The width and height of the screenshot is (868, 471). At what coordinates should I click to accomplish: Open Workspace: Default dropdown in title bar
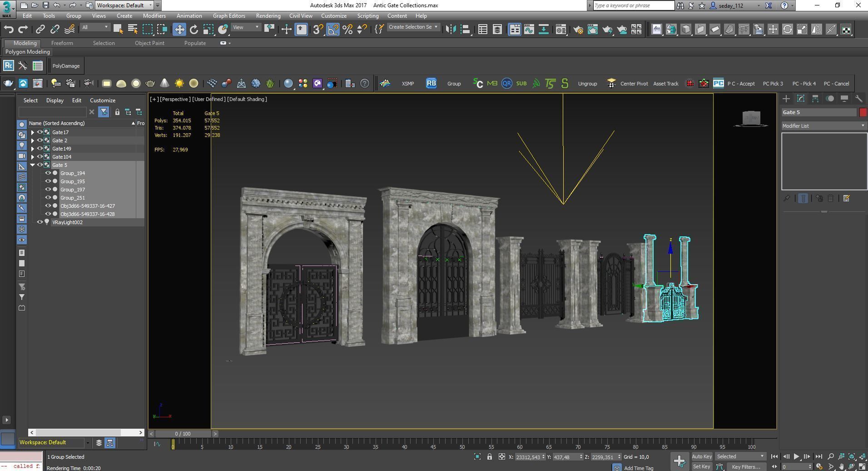tap(124, 5)
